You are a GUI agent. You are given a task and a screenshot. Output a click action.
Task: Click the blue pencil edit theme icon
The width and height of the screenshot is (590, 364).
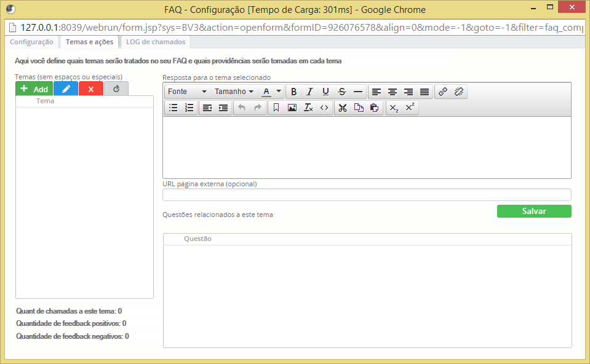coord(66,89)
